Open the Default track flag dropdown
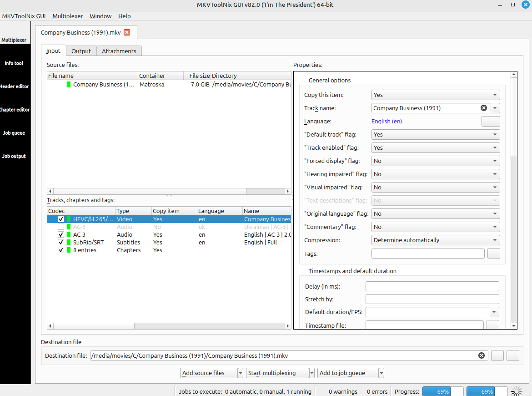 tap(436, 134)
